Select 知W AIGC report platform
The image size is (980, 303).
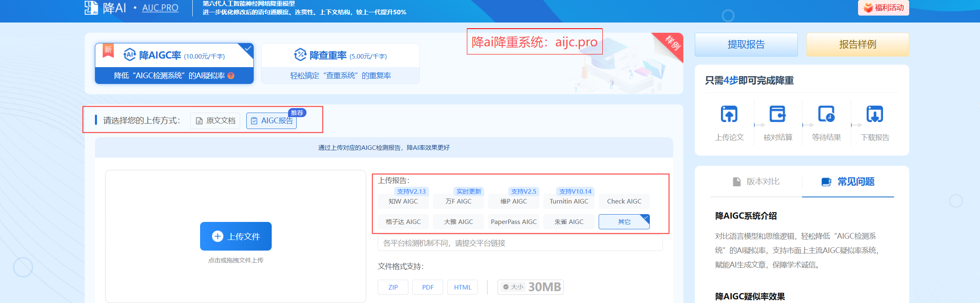(x=403, y=201)
